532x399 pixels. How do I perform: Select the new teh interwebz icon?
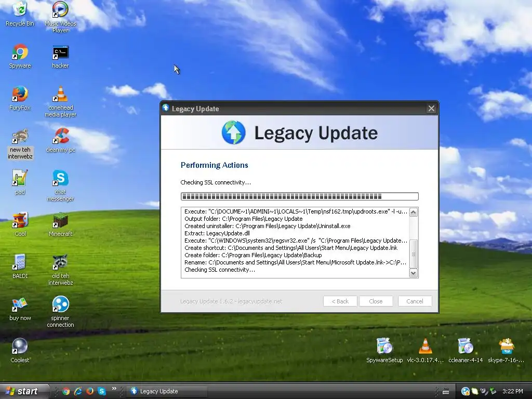[20, 144]
